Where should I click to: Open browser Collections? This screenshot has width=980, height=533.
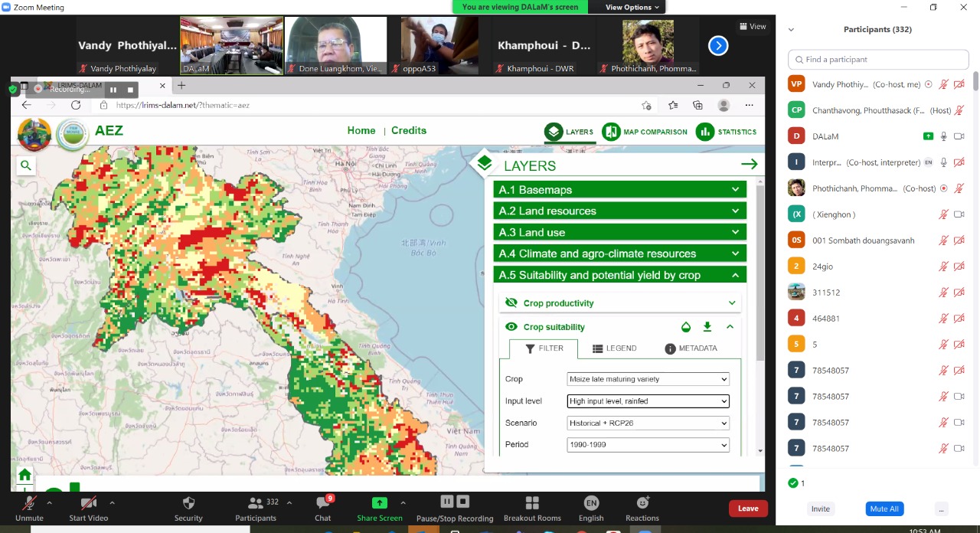pos(697,105)
